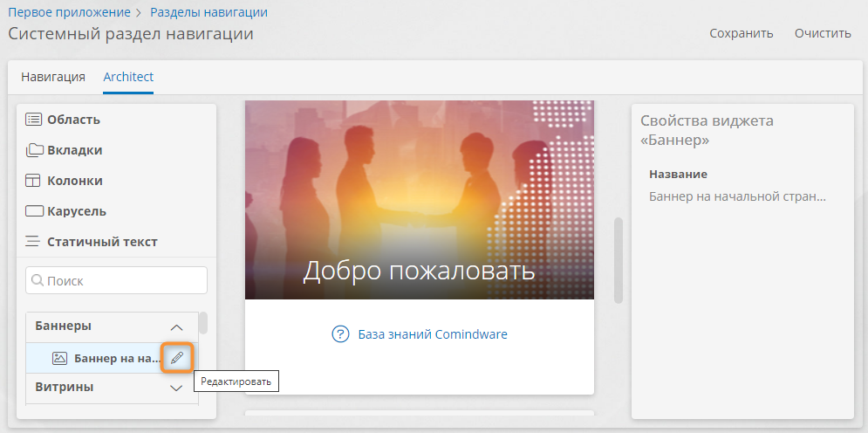Switch to the Навигация tab
868x433 pixels.
click(x=53, y=77)
